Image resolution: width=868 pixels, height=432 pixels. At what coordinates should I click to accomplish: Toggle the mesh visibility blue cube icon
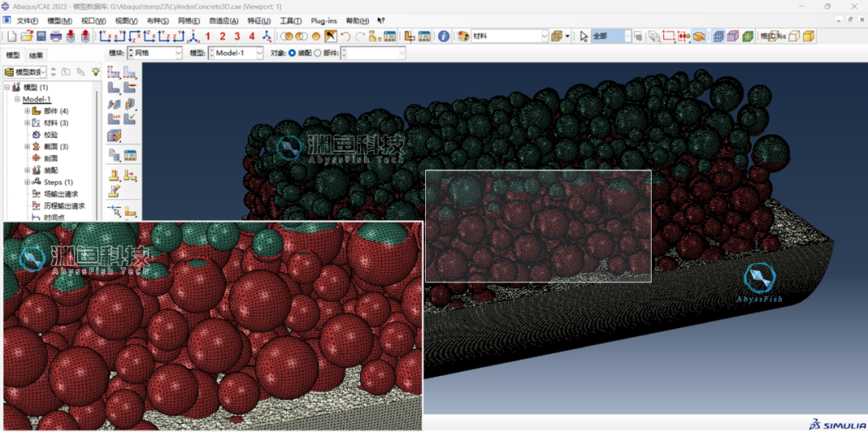pos(719,36)
